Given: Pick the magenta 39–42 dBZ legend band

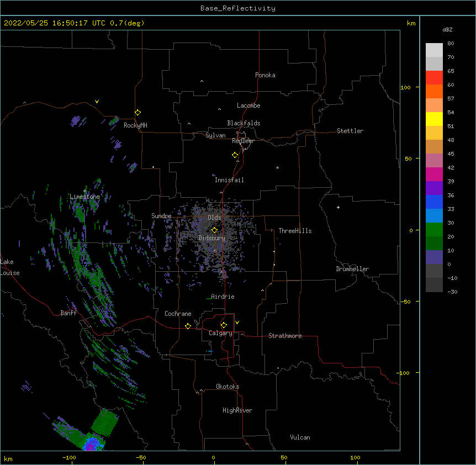Looking at the screenshot, I should point(434,175).
